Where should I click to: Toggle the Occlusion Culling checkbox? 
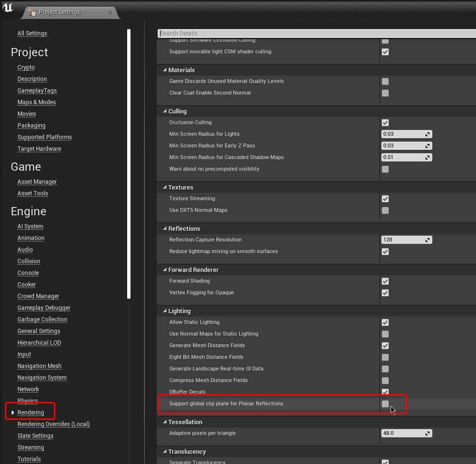(x=385, y=123)
